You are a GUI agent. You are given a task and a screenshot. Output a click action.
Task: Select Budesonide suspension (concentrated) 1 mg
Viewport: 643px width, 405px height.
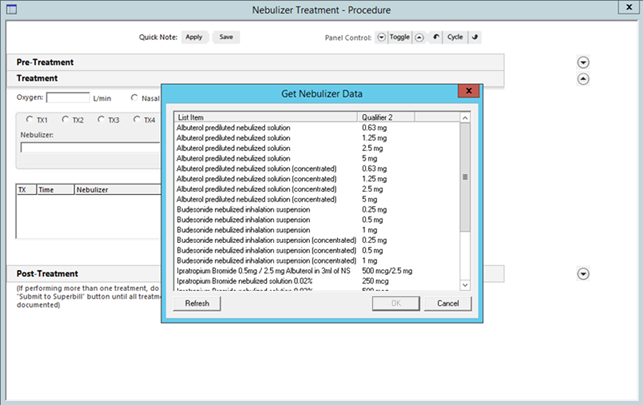317,261
